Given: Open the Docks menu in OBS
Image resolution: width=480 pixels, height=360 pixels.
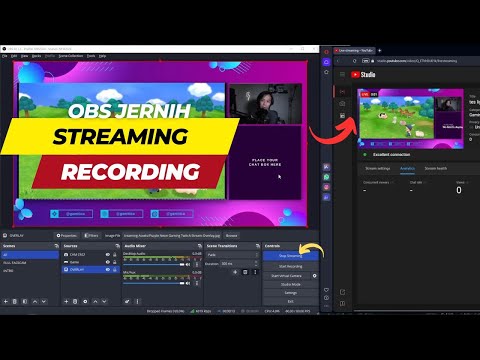Looking at the screenshot, I should [36, 56].
